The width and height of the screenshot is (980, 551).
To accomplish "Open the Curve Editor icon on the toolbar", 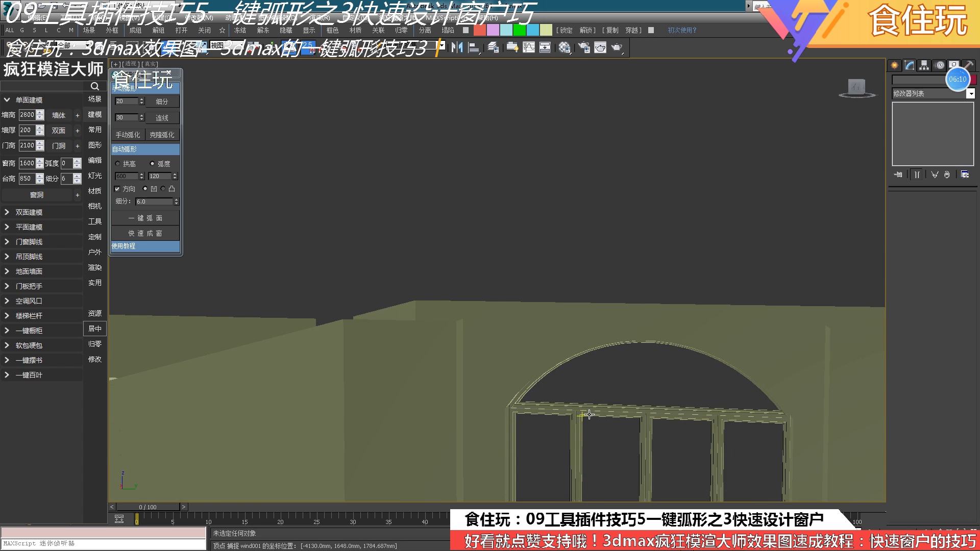I will tap(529, 48).
